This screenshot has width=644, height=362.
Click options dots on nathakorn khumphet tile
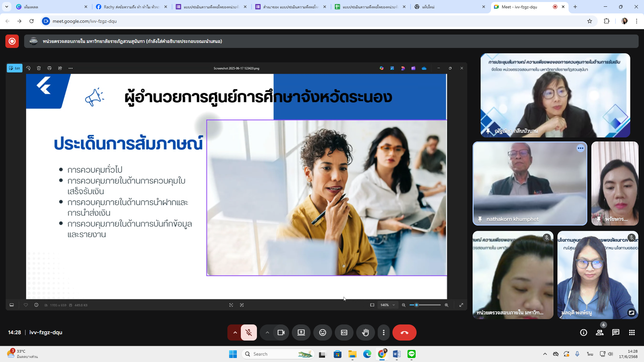pos(580,148)
